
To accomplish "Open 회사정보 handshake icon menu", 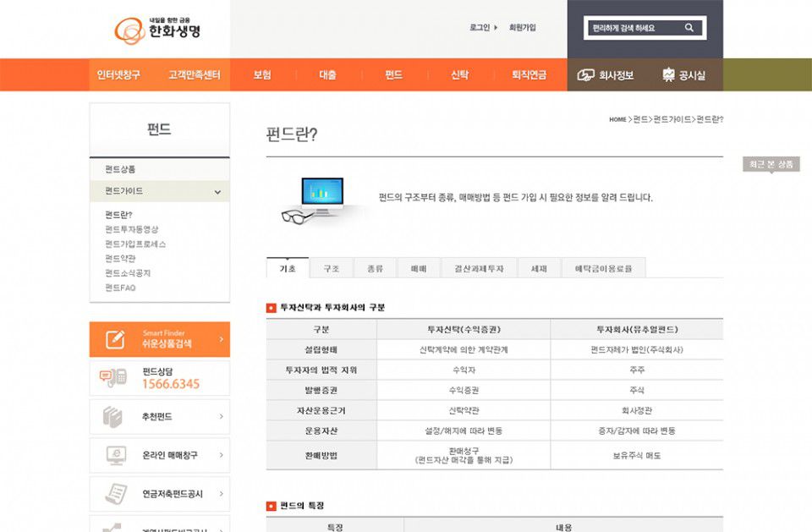I will (x=586, y=75).
